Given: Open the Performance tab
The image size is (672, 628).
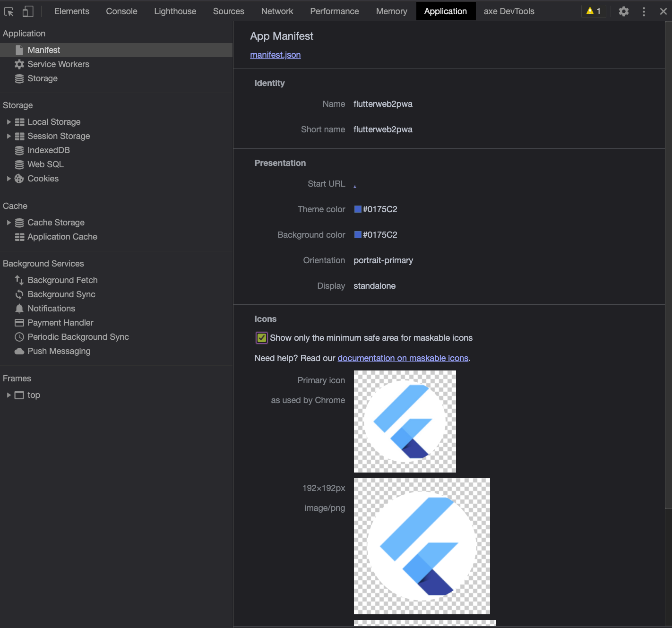Looking at the screenshot, I should 335,11.
